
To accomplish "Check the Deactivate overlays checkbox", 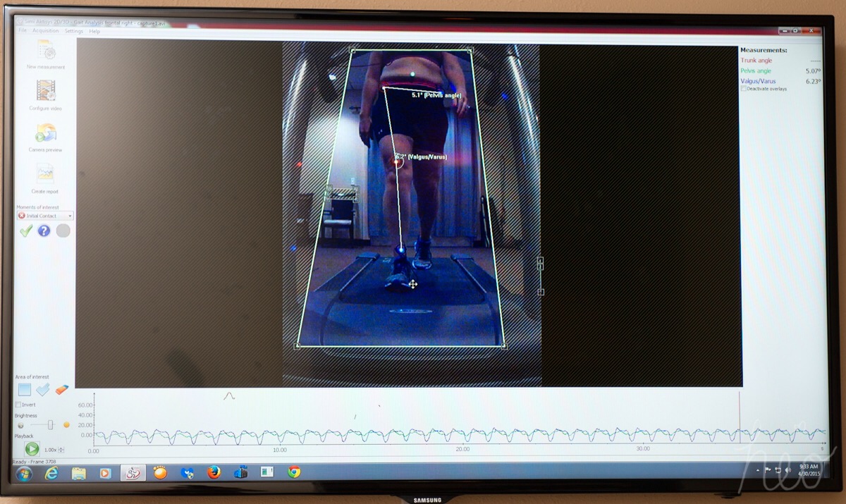I will (x=743, y=89).
